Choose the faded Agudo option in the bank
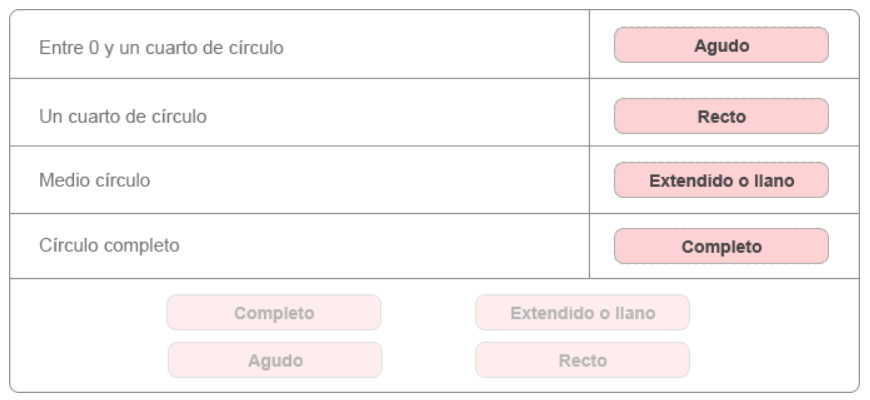The image size is (870, 400). 275,361
